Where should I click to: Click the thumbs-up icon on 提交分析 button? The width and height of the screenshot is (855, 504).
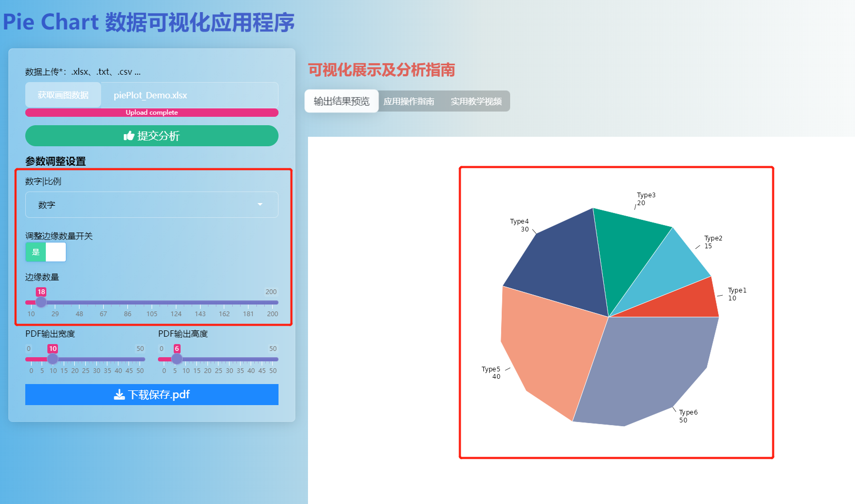click(130, 136)
